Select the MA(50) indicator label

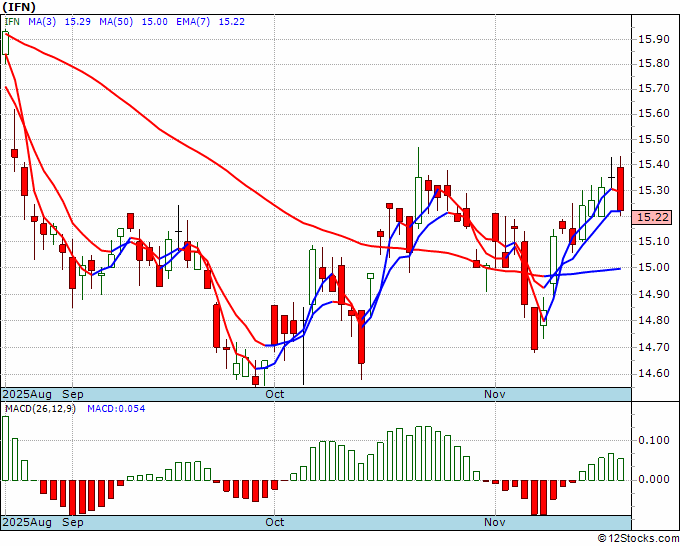pos(116,22)
